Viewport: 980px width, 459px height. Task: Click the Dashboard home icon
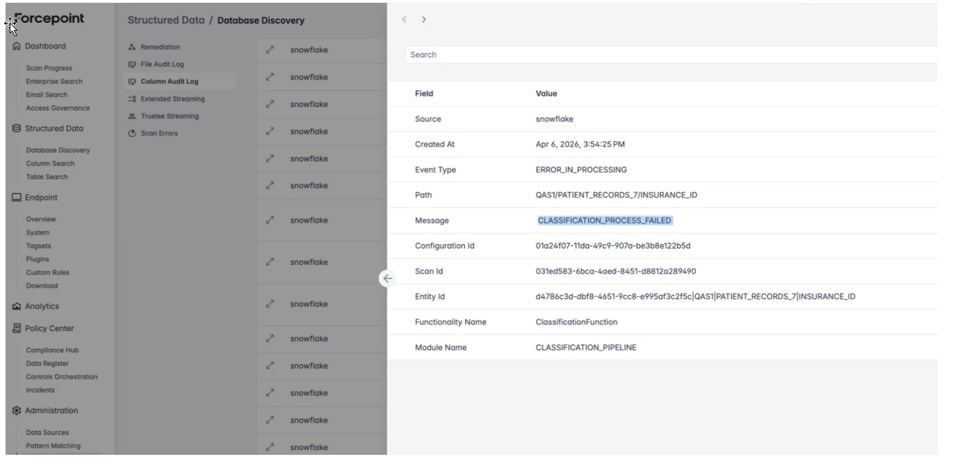pos(17,47)
